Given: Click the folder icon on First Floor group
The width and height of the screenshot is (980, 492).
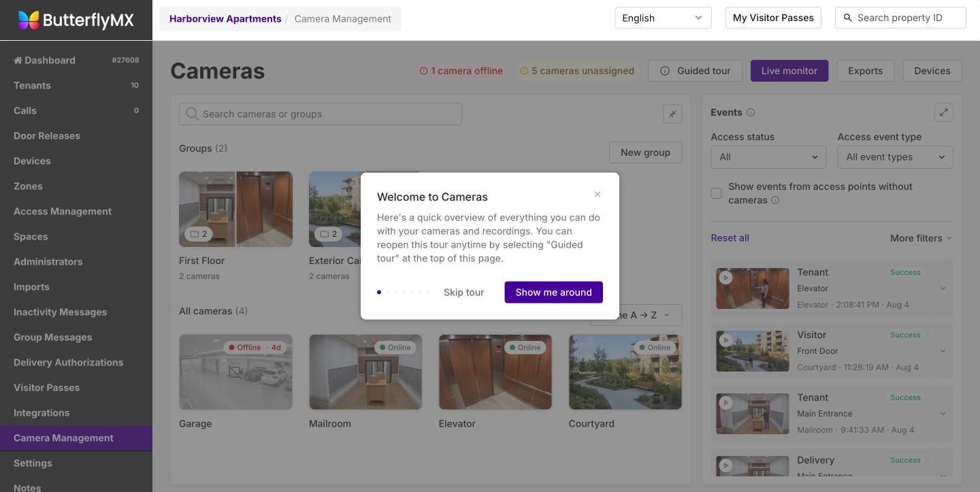Looking at the screenshot, I should click(x=195, y=234).
